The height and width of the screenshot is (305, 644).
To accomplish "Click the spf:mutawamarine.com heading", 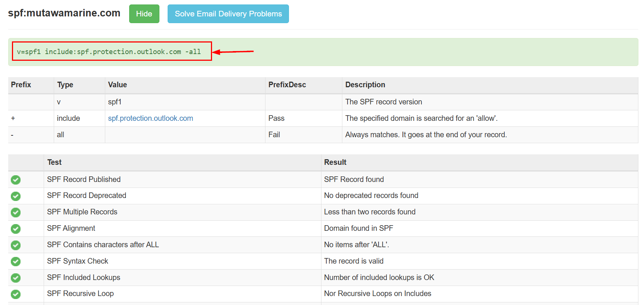I will [64, 13].
